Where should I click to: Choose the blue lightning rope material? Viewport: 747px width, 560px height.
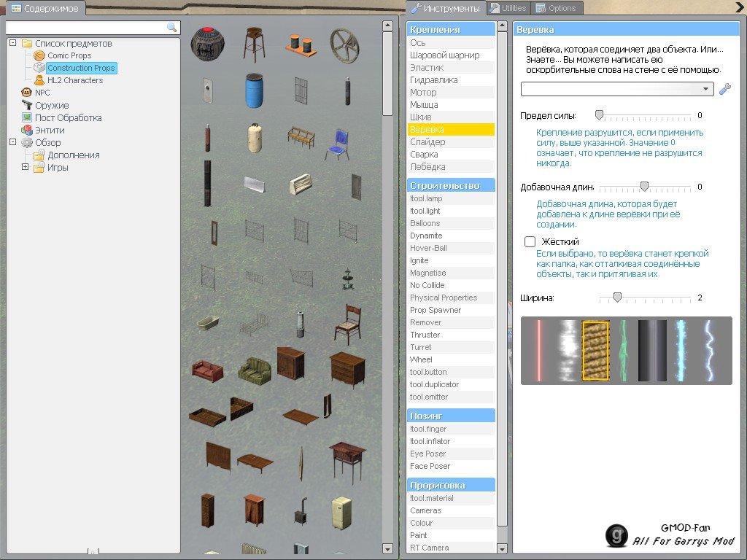pyautogui.click(x=709, y=351)
